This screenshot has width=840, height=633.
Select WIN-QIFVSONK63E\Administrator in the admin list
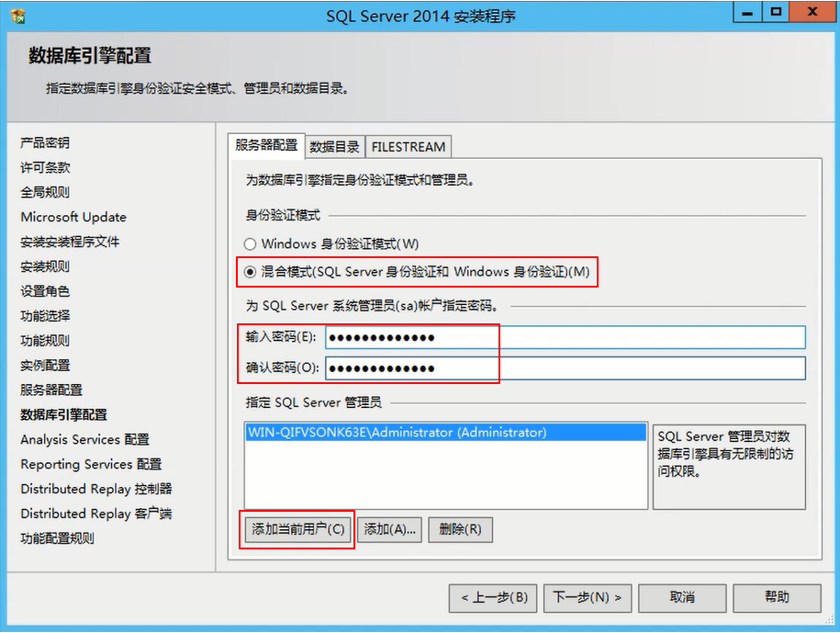(446, 433)
